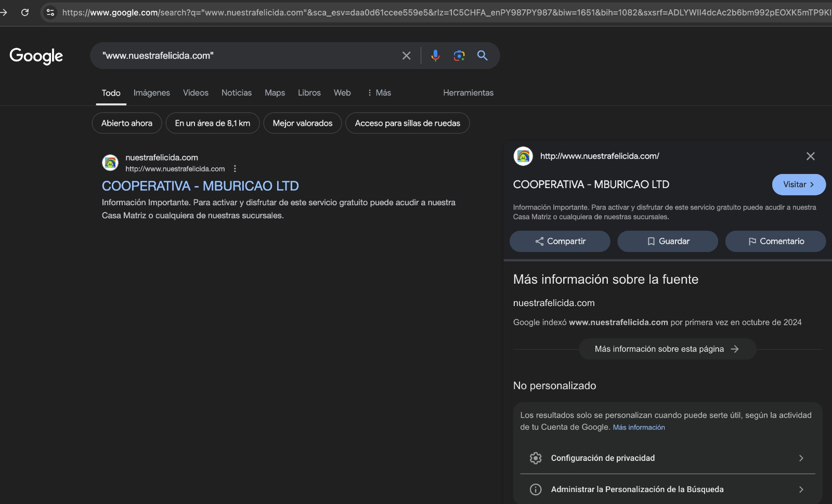Expand the Más tab menu

[379, 92]
